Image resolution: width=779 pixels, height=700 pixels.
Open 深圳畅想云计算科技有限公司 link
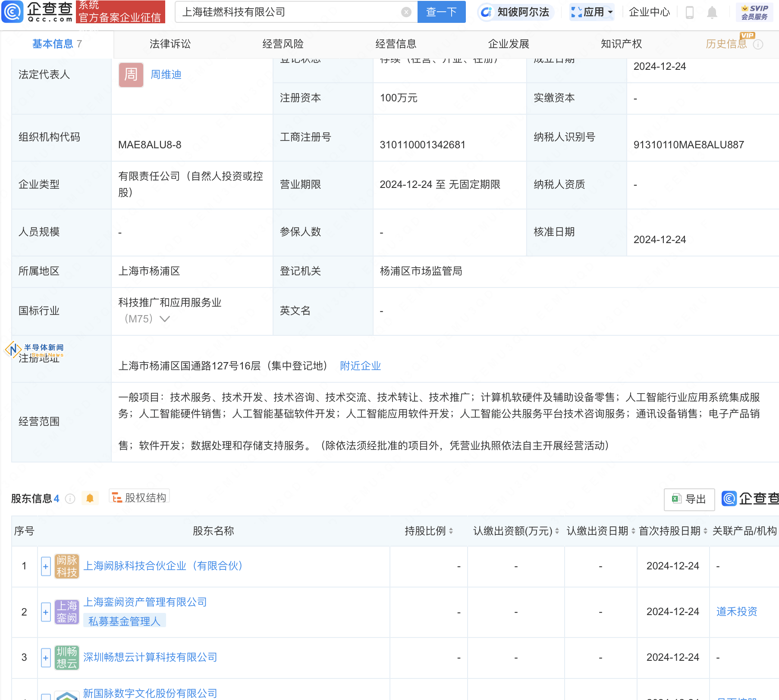click(150, 657)
